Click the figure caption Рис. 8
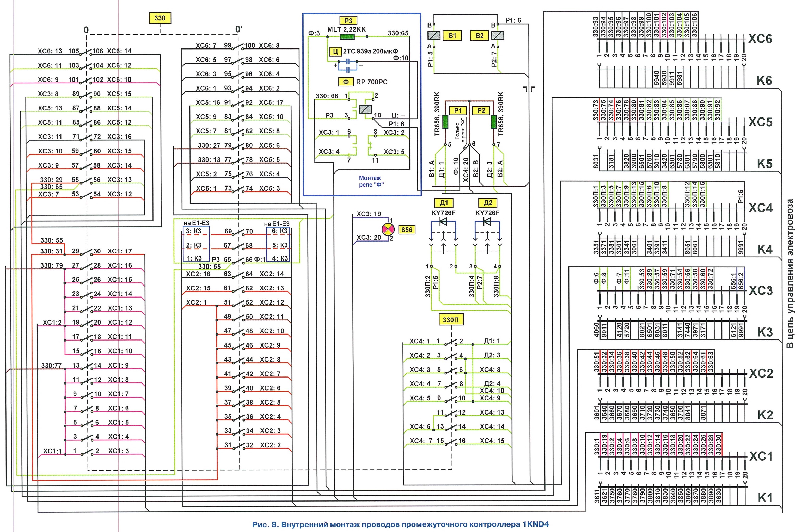Screen dimensions: 808x532 tap(400, 524)
